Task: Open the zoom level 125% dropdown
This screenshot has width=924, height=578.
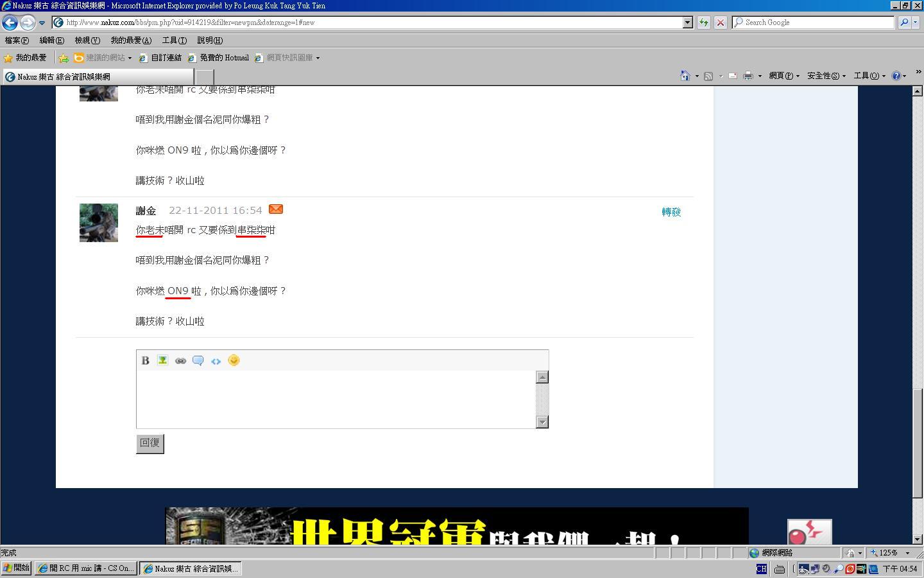Action: [x=907, y=553]
